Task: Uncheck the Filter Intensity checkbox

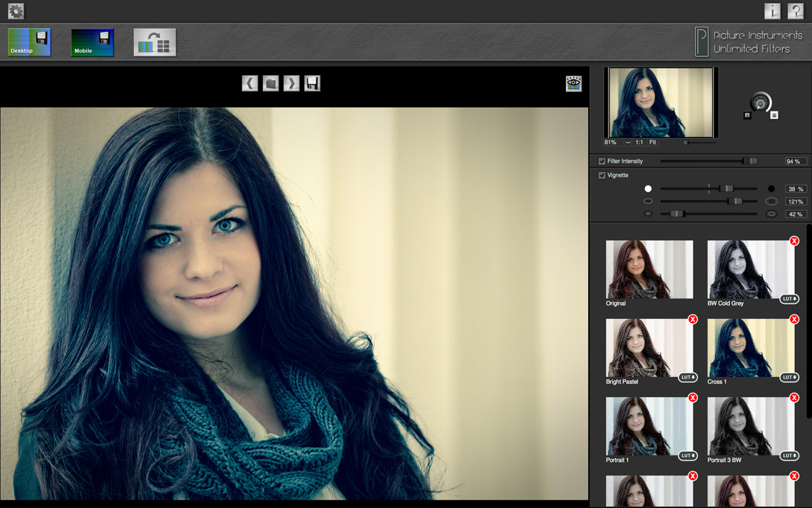Action: (x=602, y=161)
